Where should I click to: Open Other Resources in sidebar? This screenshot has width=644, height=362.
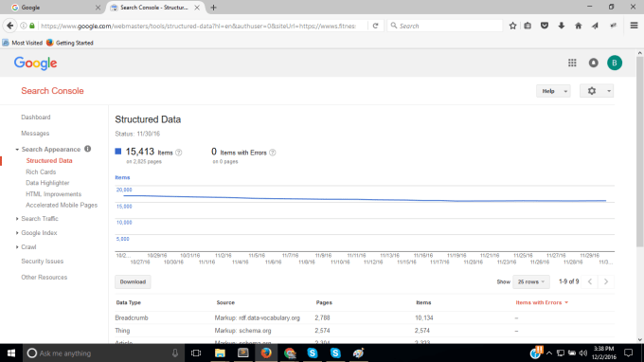click(x=44, y=278)
